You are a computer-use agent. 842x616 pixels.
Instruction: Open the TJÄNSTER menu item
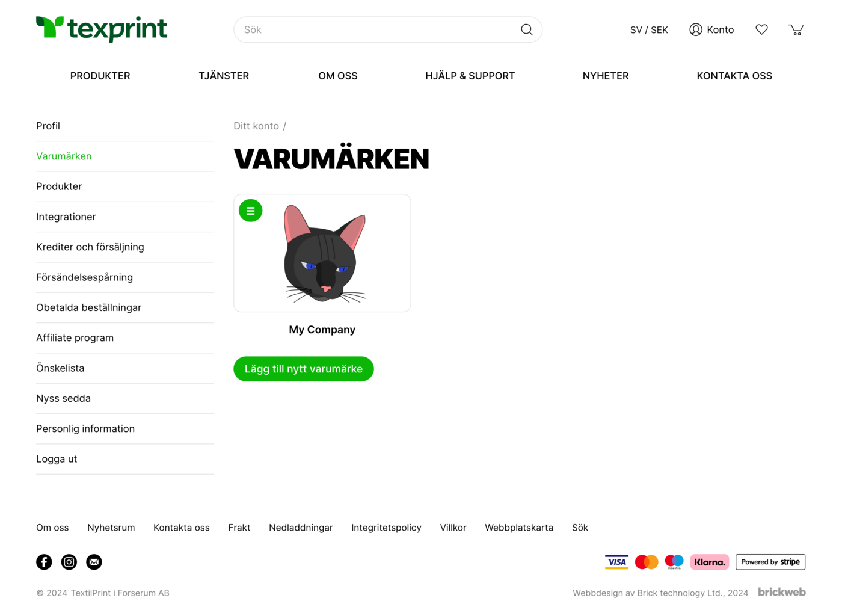point(224,76)
